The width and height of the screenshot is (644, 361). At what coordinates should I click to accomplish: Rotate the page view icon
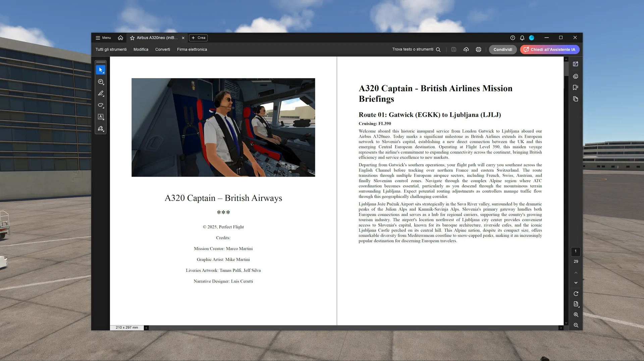576,294
